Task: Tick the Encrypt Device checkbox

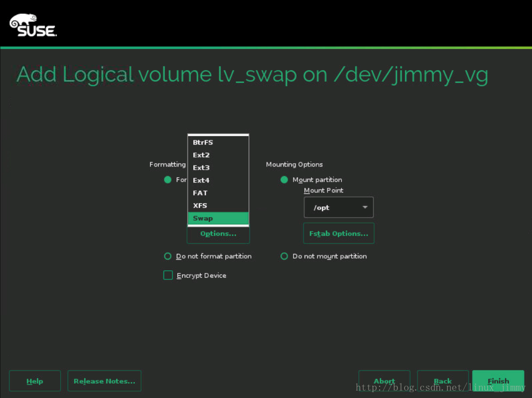Action: [x=168, y=275]
